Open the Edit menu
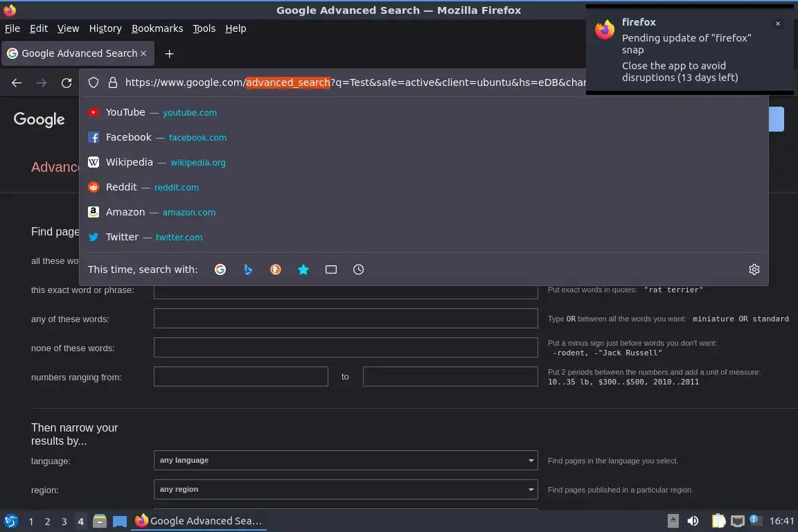The width and height of the screenshot is (798, 532). tap(39, 28)
